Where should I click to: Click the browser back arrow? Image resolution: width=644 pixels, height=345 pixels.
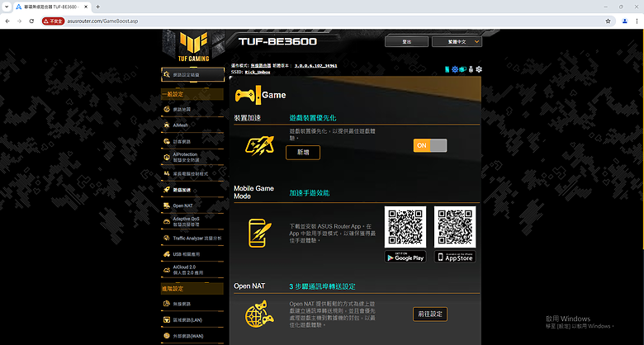[7, 21]
